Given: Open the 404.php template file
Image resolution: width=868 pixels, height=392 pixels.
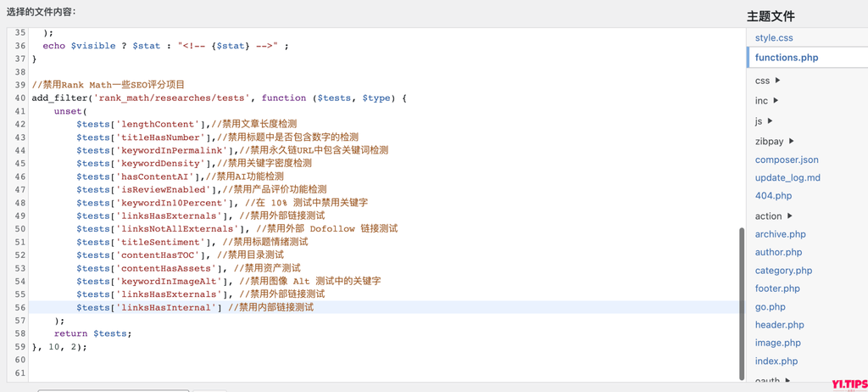Looking at the screenshot, I should click(771, 196).
